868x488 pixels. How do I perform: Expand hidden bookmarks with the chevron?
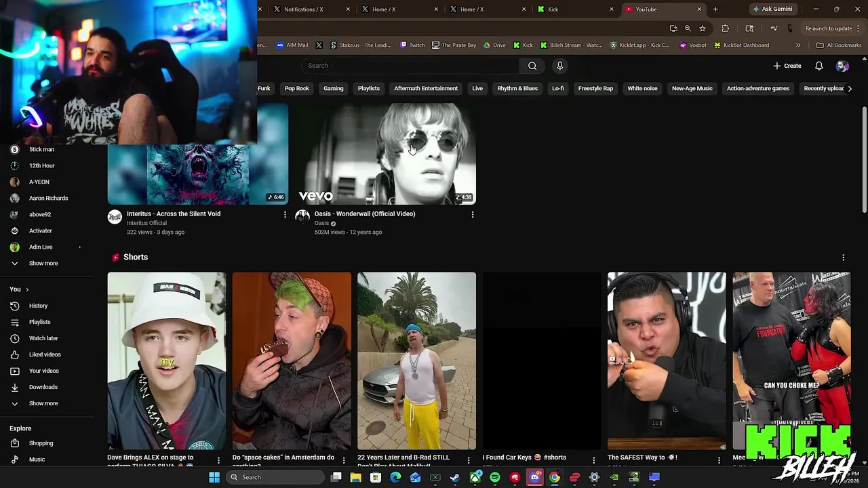pos(798,45)
